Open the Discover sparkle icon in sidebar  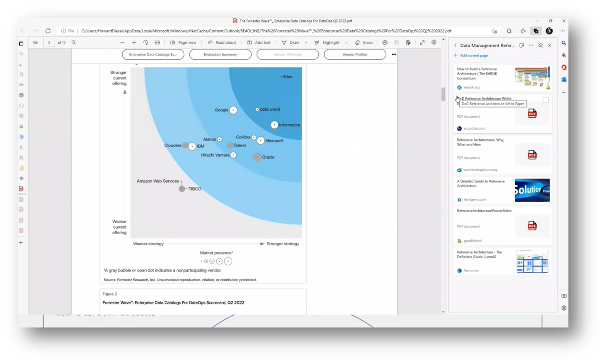coord(564,55)
